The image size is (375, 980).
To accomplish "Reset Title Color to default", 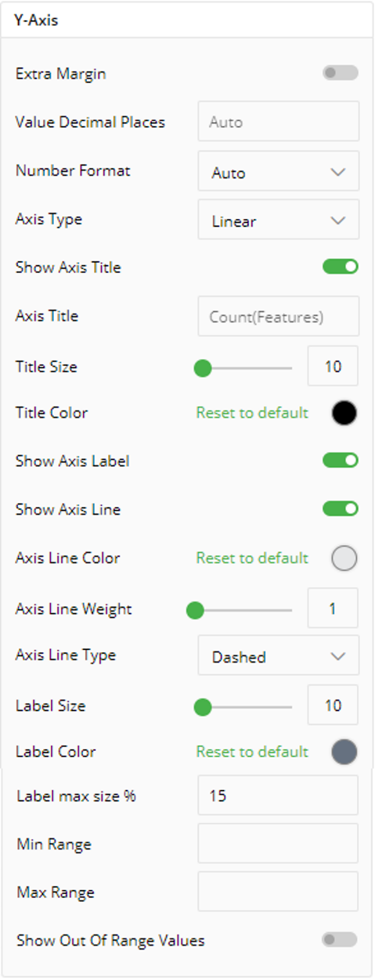I will pyautogui.click(x=252, y=412).
